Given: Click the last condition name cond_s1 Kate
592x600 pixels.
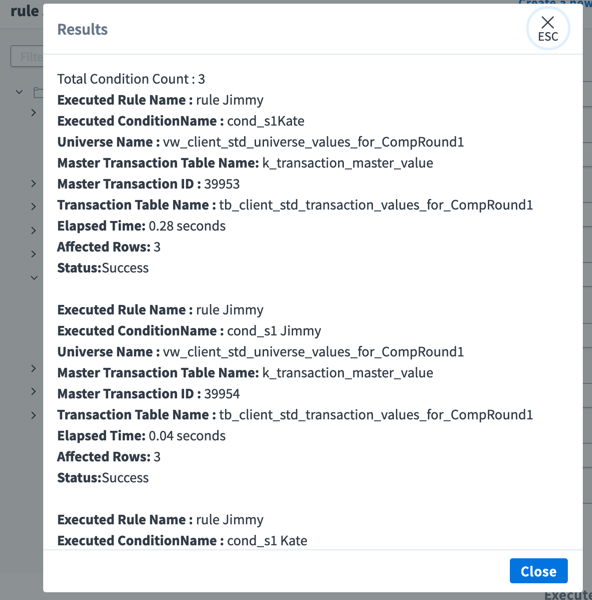Looking at the screenshot, I should tap(267, 540).
